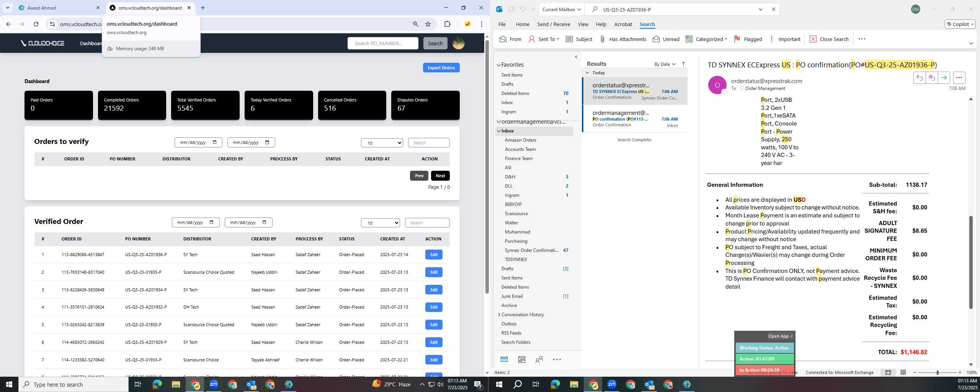Click Outlook reading pane vertical scrollbar

[x=971, y=262]
